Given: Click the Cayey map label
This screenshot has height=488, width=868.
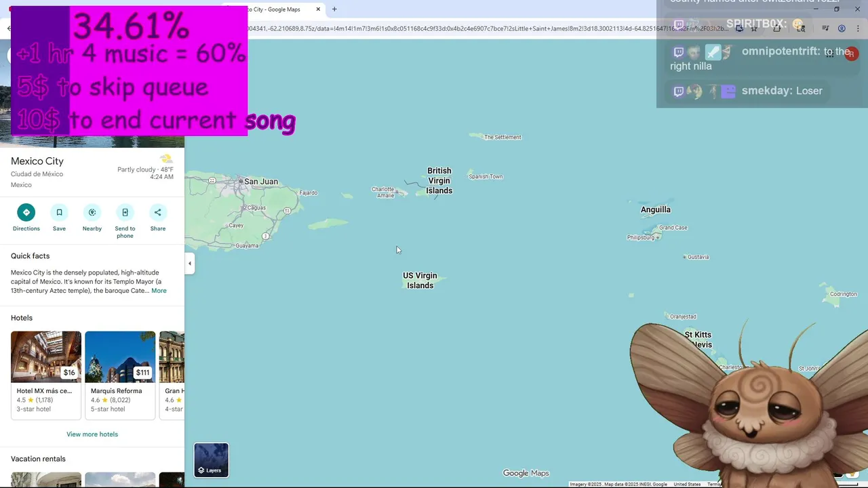Looking at the screenshot, I should point(236,226).
